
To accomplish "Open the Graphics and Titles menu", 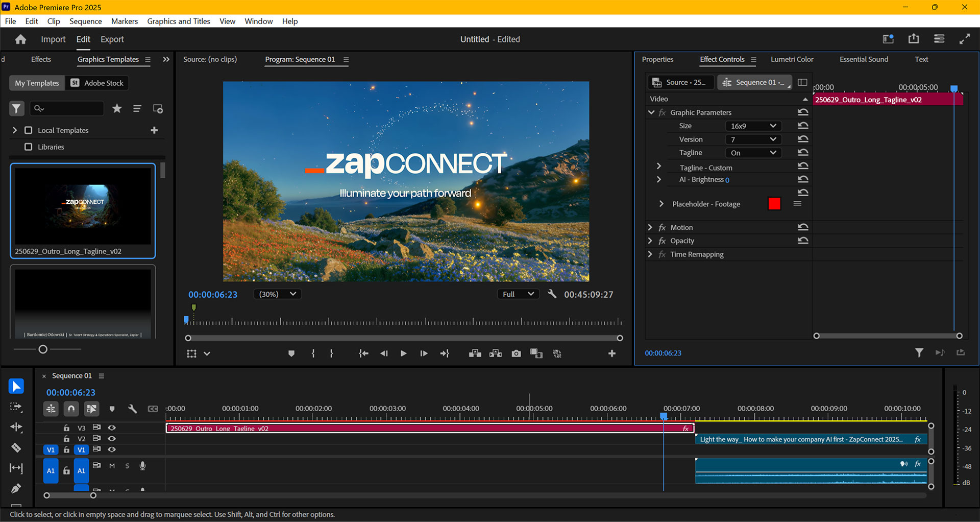I will (x=178, y=21).
